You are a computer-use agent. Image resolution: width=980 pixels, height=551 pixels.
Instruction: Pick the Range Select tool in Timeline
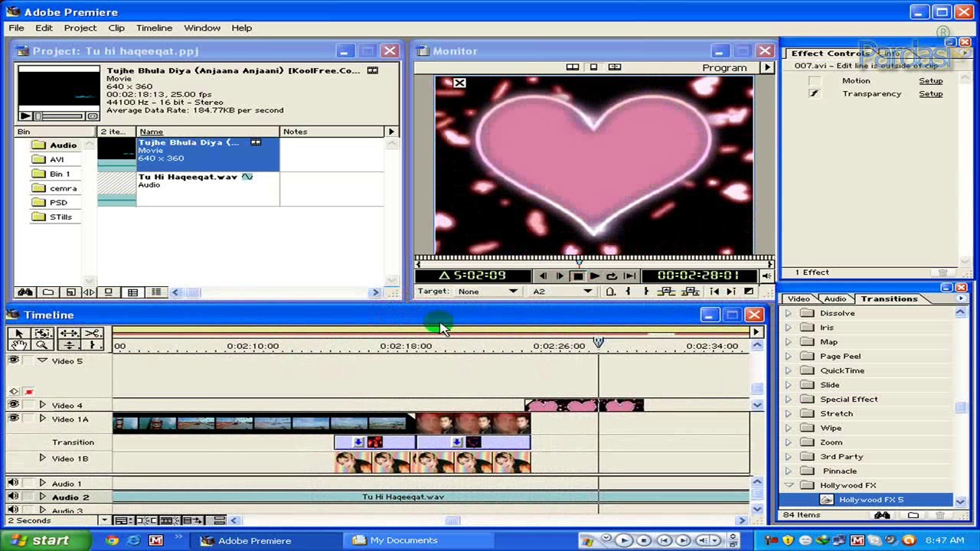point(44,334)
